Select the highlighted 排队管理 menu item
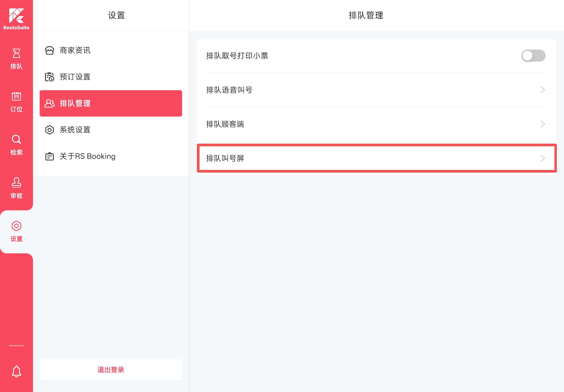The image size is (564, 392). coord(111,103)
